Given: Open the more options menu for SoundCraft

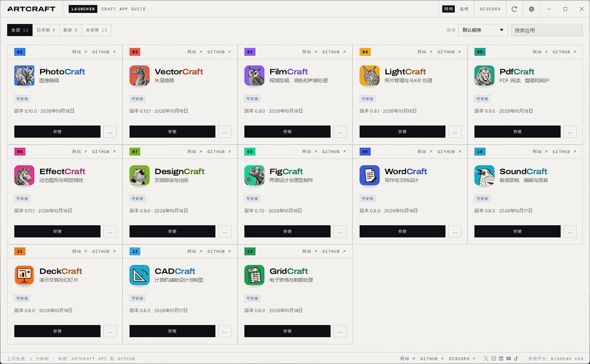Looking at the screenshot, I should (570, 232).
